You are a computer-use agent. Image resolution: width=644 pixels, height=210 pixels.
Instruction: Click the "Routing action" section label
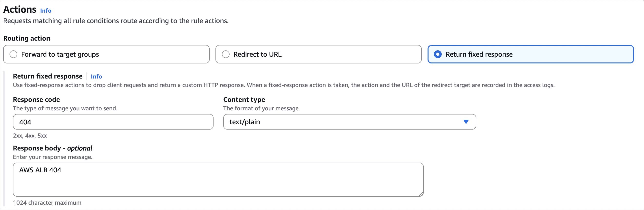pos(27,38)
